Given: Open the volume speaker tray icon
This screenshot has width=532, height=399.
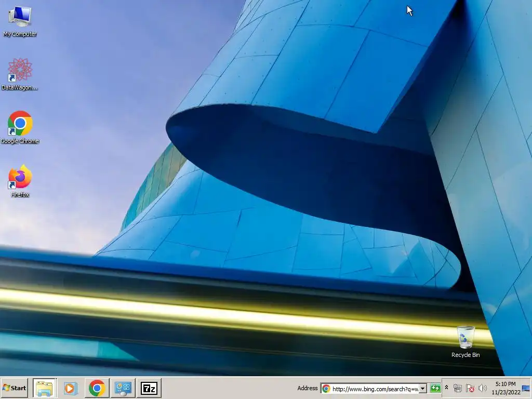Looking at the screenshot, I should pyautogui.click(x=482, y=388).
